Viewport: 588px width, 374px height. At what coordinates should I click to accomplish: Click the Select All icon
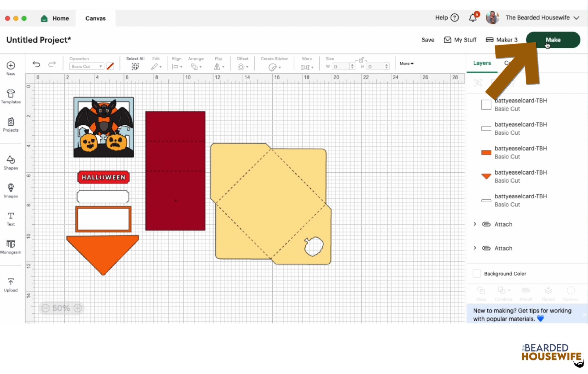[135, 66]
